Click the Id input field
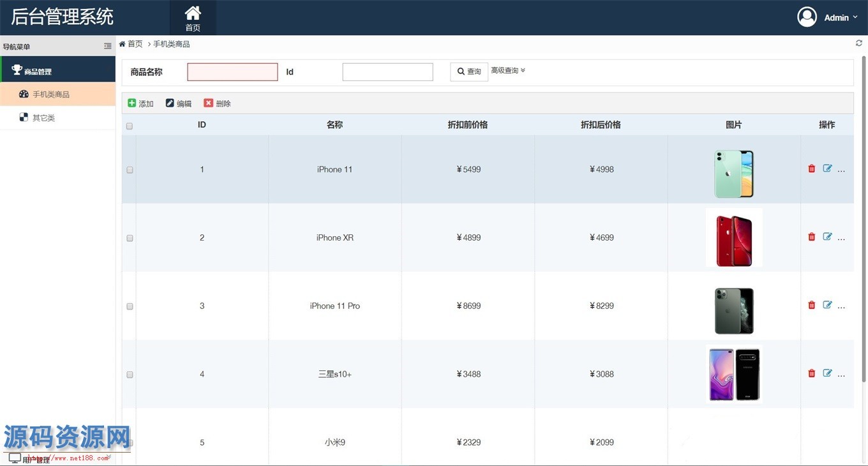The image size is (868, 466). (387, 72)
